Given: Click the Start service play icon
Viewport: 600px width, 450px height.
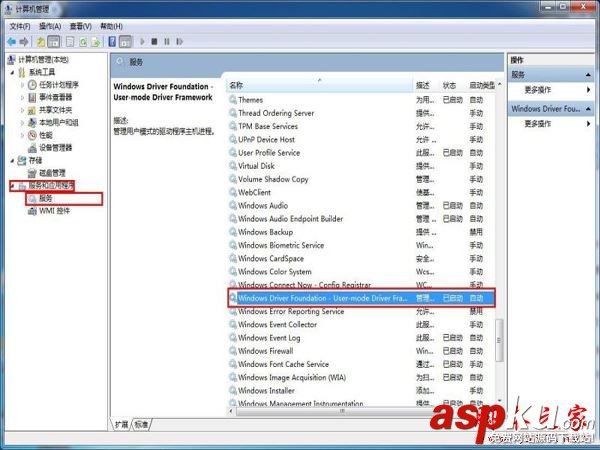Looking at the screenshot, I should [x=142, y=41].
